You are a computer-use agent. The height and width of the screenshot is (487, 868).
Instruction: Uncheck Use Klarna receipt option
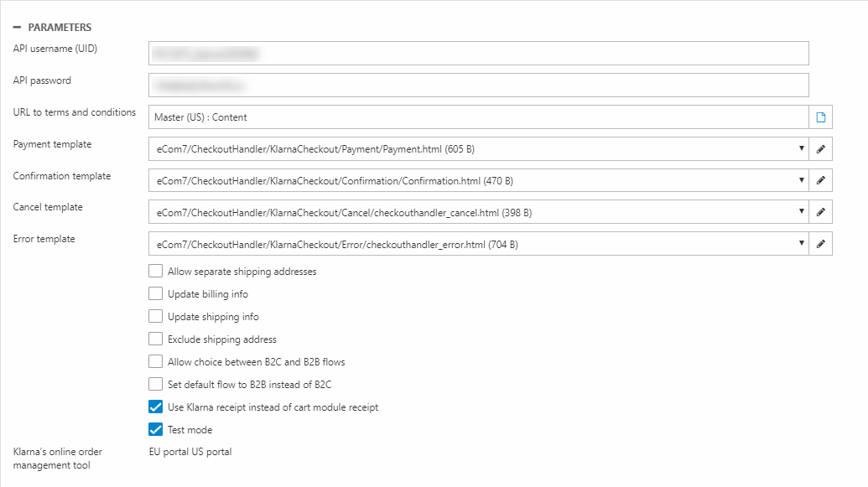click(x=155, y=407)
